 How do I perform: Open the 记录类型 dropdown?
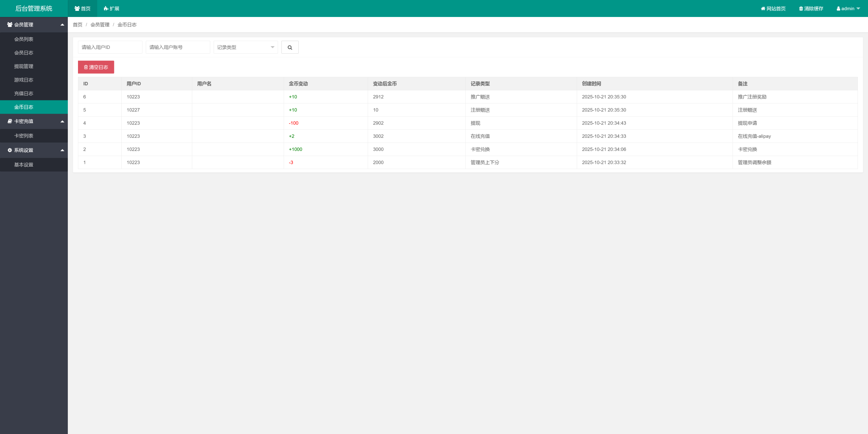coord(245,47)
